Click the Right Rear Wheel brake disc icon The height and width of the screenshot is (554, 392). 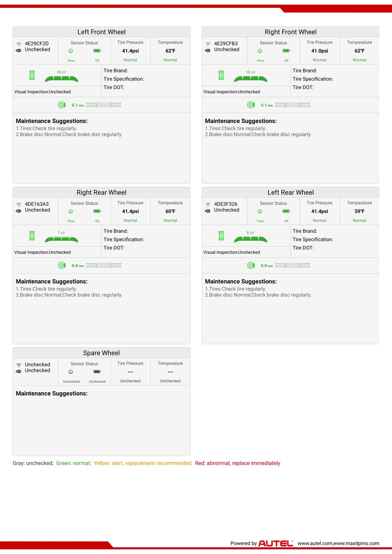pyautogui.click(x=62, y=266)
